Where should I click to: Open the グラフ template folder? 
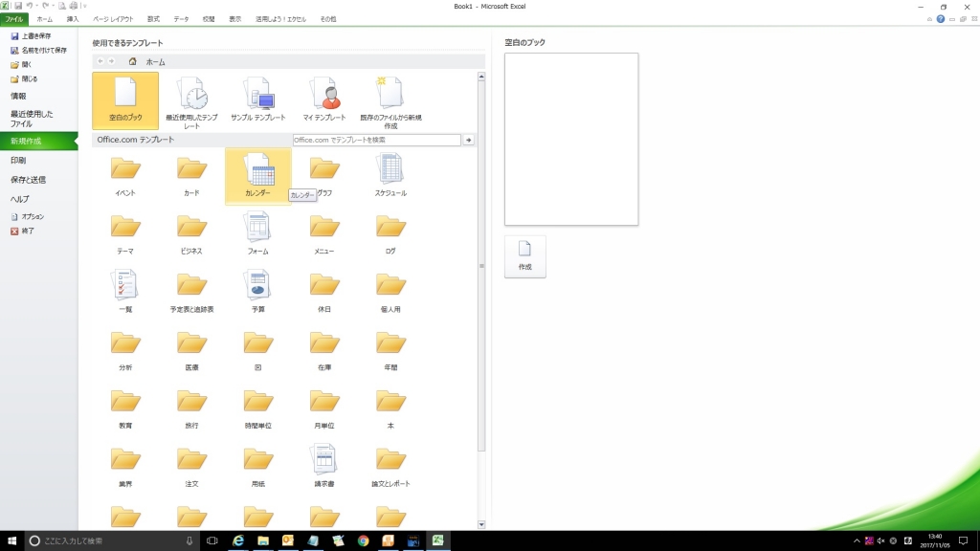coord(324,177)
